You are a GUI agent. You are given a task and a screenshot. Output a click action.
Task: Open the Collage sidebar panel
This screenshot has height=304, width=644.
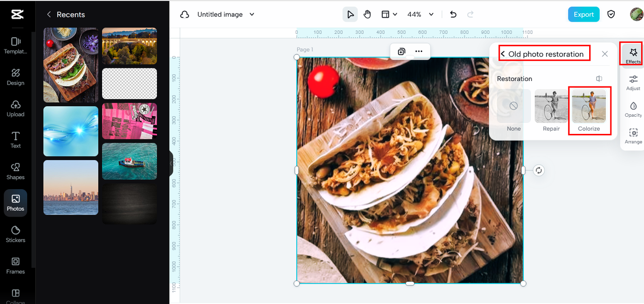[16, 296]
